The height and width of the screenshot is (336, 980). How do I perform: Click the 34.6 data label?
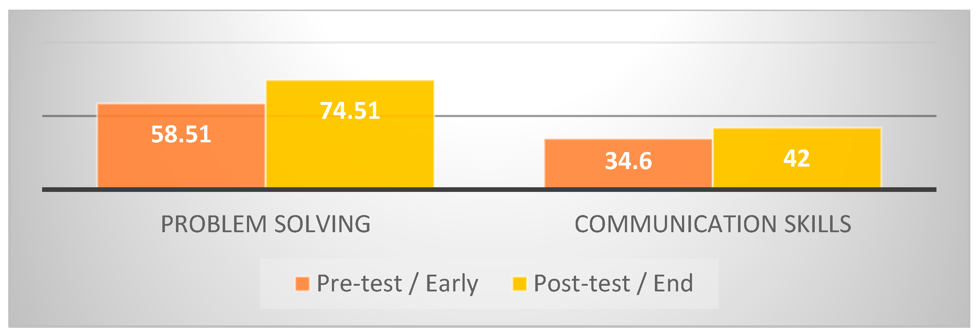point(628,161)
